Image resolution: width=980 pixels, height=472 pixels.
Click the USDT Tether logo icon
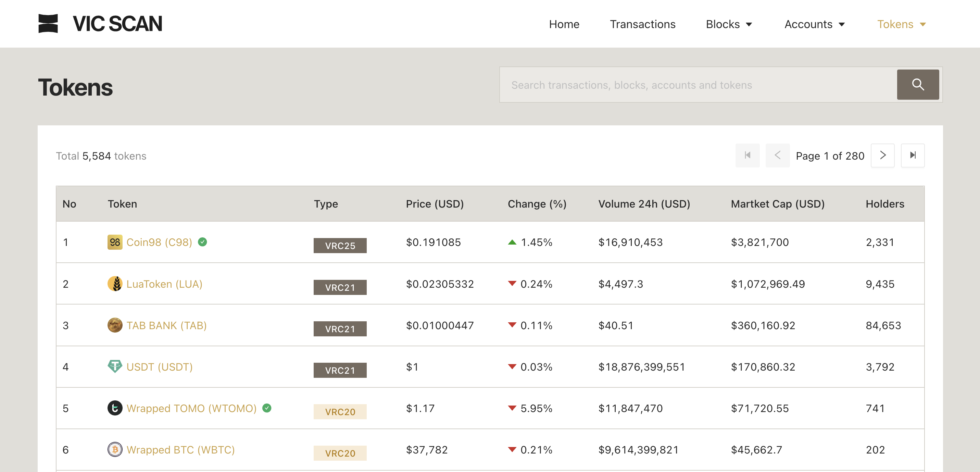114,367
